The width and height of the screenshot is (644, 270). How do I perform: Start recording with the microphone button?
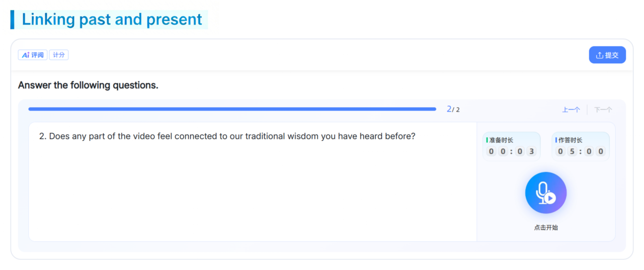545,193
